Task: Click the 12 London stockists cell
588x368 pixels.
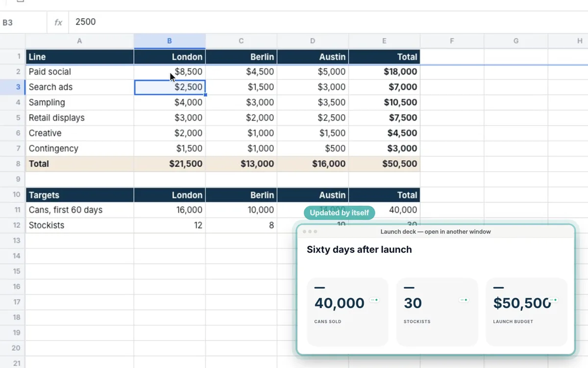Action: point(170,225)
